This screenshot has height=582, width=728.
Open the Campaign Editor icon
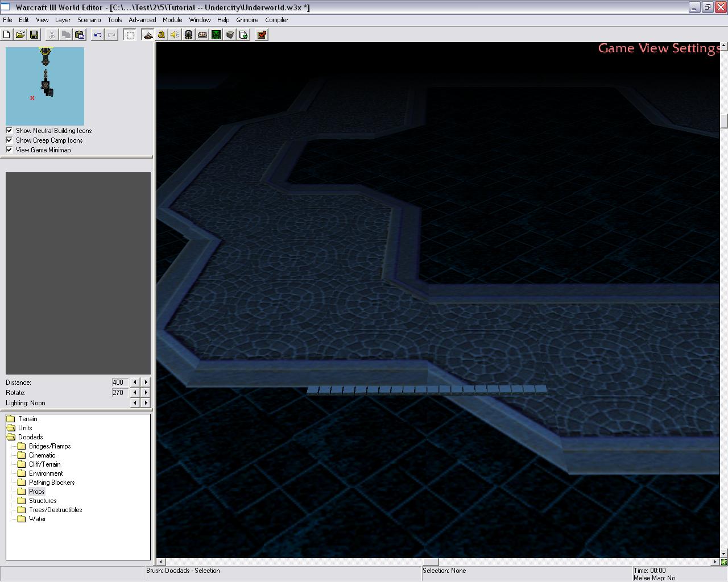202,35
